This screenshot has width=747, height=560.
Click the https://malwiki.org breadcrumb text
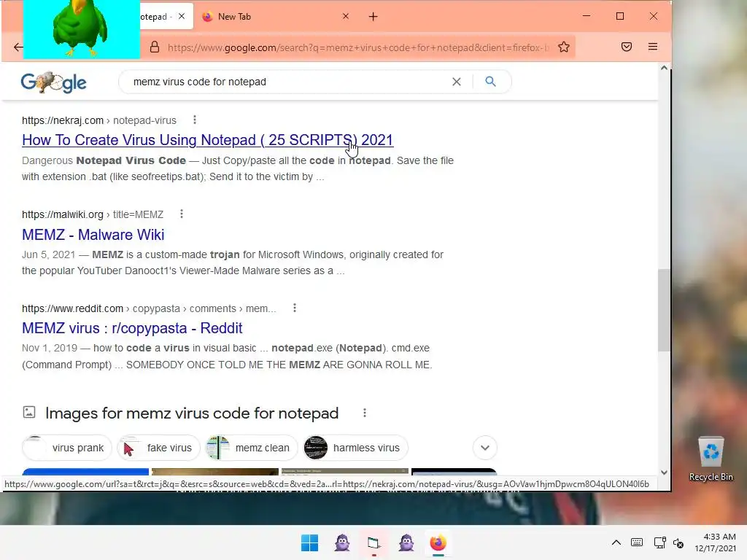click(x=63, y=214)
